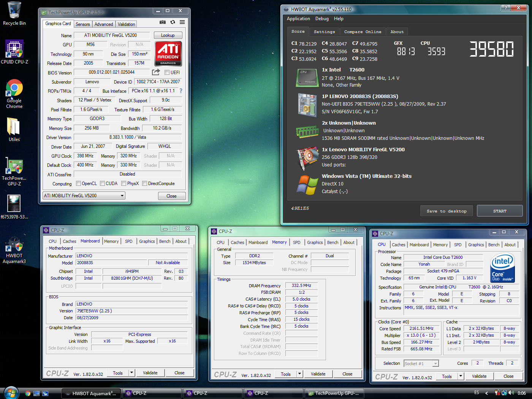Open Caches tab in the Mainboard CPU-Z window
532x399 pixels.
(70, 241)
